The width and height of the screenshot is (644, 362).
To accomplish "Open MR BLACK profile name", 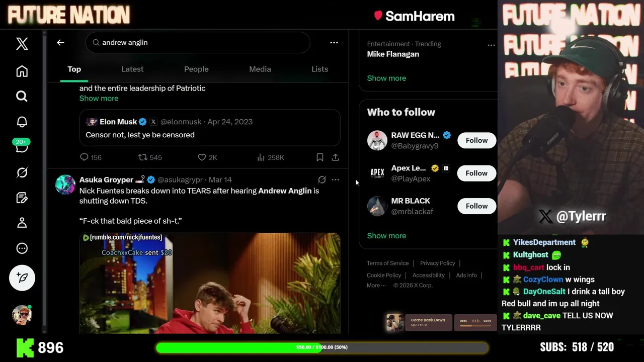I will click(411, 201).
